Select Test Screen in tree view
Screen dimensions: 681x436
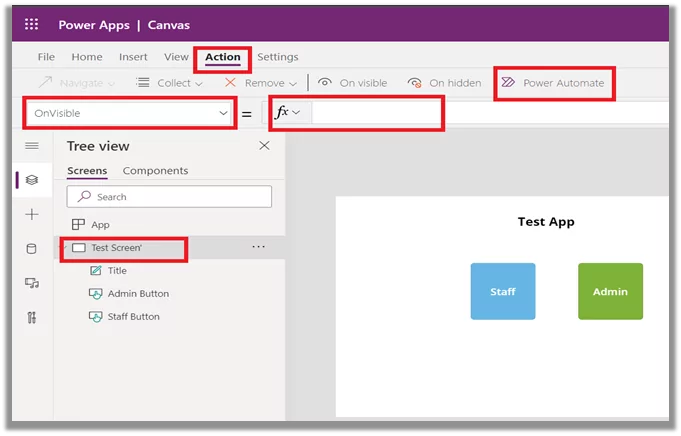[x=116, y=248]
